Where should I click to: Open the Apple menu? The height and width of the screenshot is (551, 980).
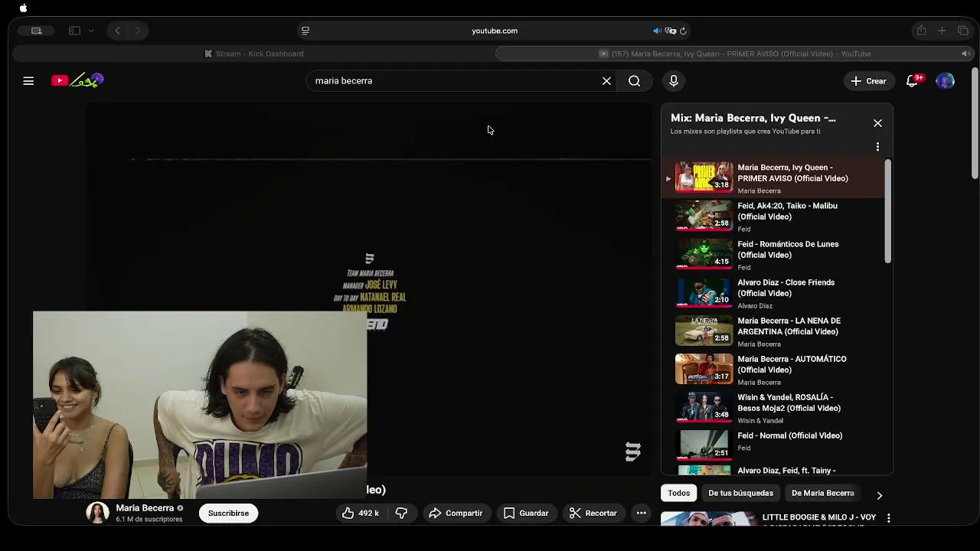(23, 8)
